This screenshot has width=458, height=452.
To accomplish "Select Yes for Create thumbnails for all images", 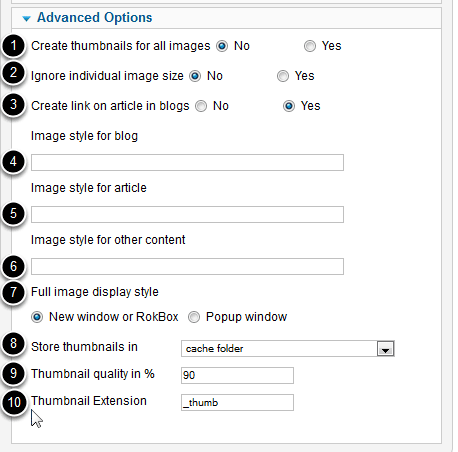I will click(310, 46).
